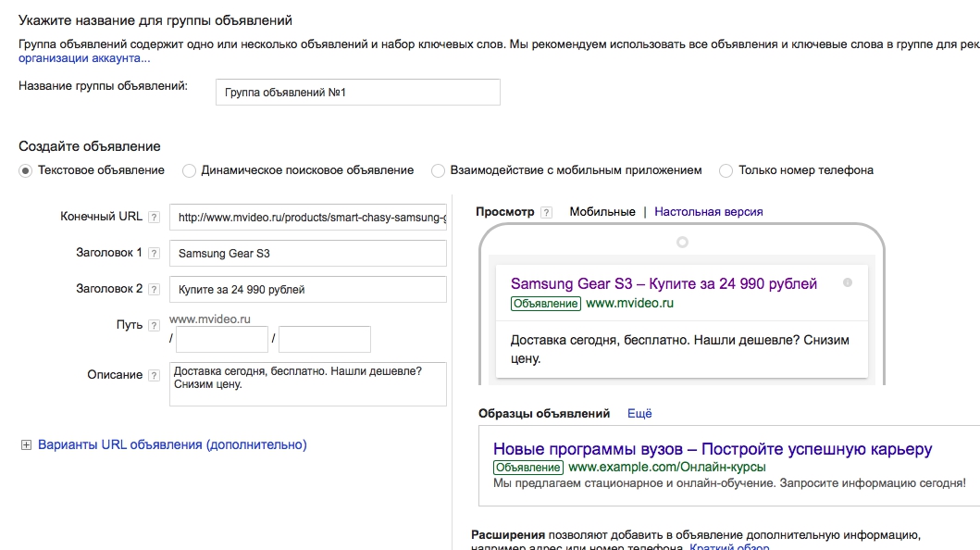
Task: Expand Варианты URL объявления section
Action: click(26, 445)
